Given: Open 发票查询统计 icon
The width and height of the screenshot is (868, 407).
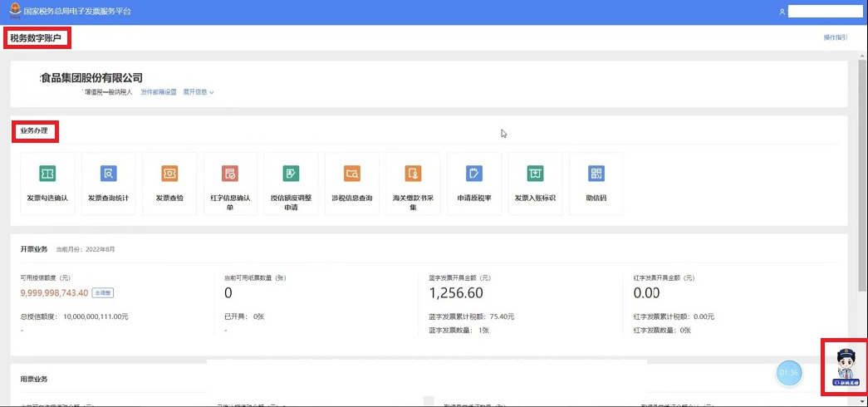Looking at the screenshot, I should [108, 174].
